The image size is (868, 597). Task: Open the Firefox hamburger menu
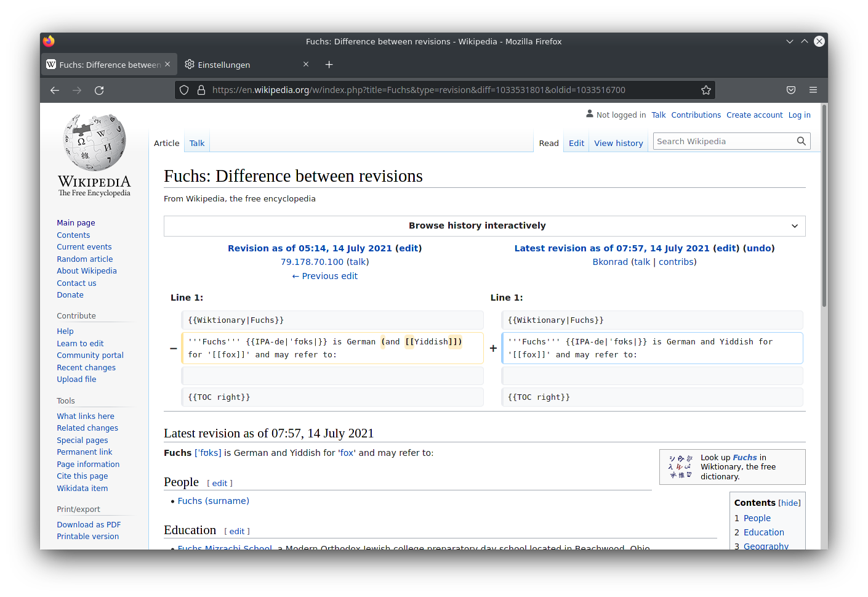(x=813, y=90)
